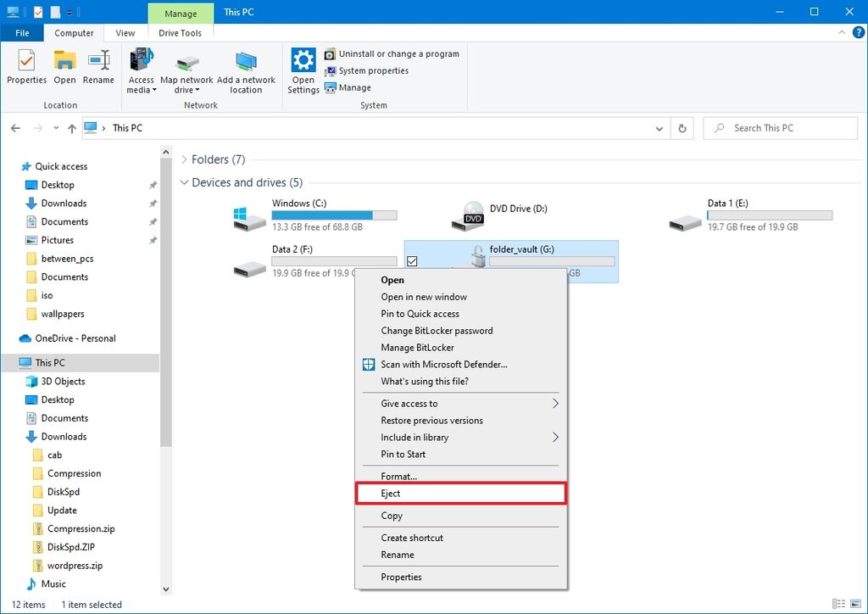Unpin Pictures from Quick access
This screenshot has width=868, height=614.
point(153,240)
